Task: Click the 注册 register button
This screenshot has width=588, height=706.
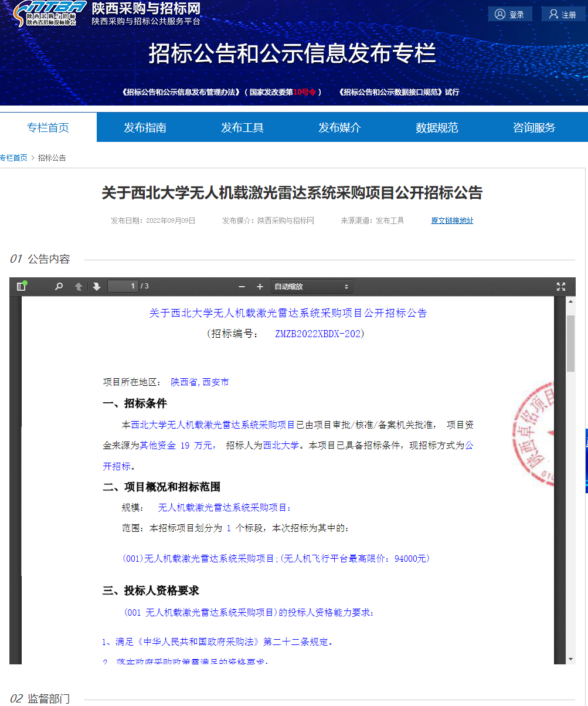Action: (563, 15)
